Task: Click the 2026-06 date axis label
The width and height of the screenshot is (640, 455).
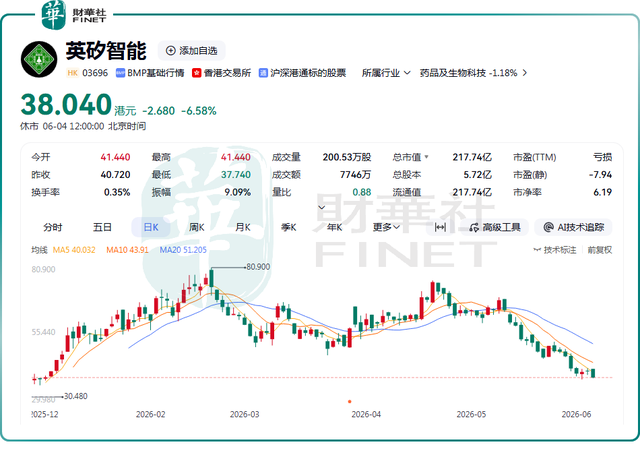Action: coord(576,414)
